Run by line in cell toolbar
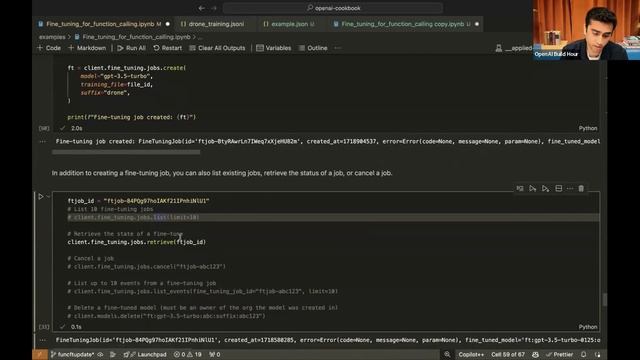Viewport: 640px width, 360px height. click(x=520, y=189)
